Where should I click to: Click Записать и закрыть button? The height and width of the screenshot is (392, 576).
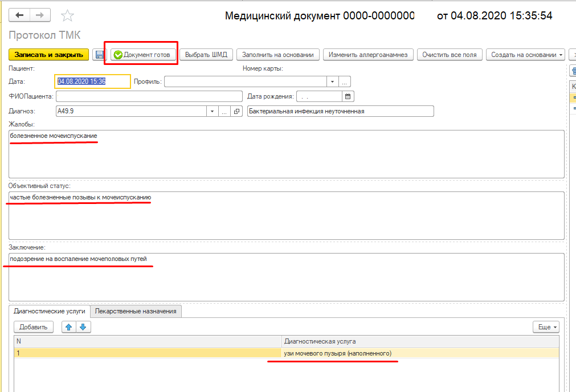tap(49, 55)
